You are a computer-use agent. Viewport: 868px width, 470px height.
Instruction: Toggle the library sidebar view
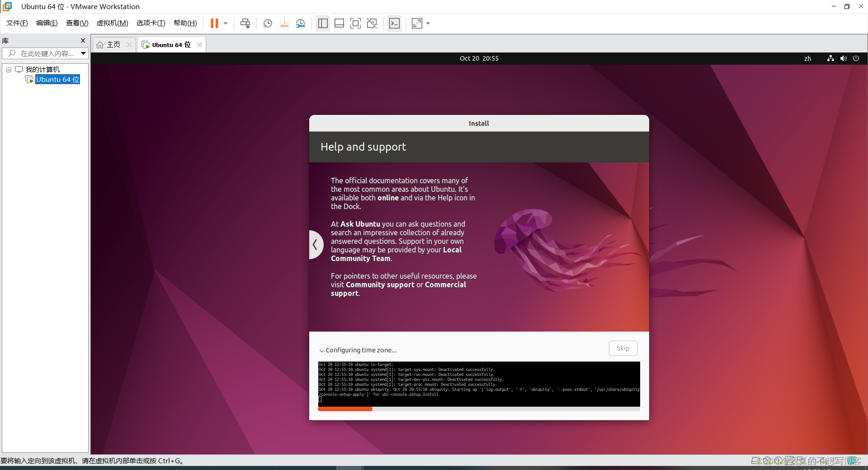tap(323, 24)
